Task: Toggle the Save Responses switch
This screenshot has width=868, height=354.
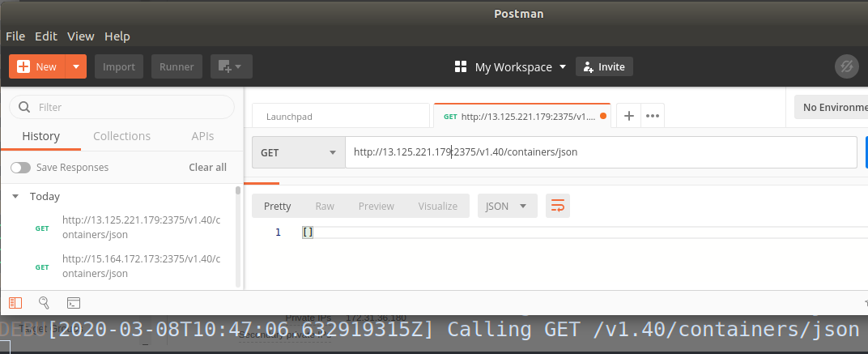Action: click(x=20, y=168)
